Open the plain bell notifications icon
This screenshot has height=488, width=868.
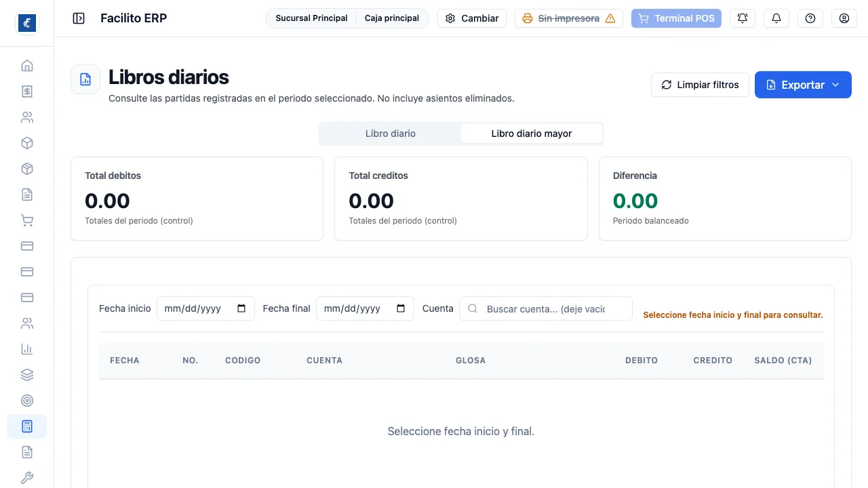(776, 18)
